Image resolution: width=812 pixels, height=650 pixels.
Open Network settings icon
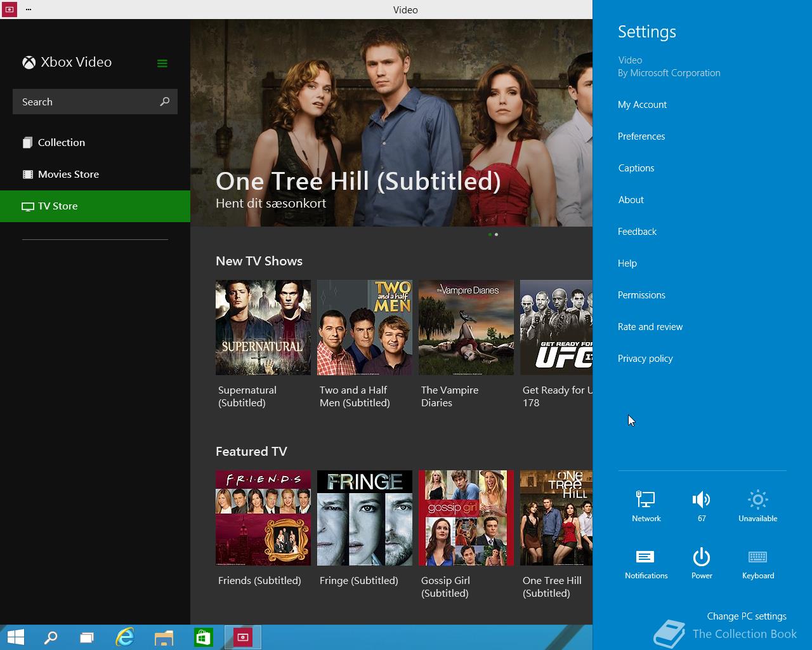point(646,500)
